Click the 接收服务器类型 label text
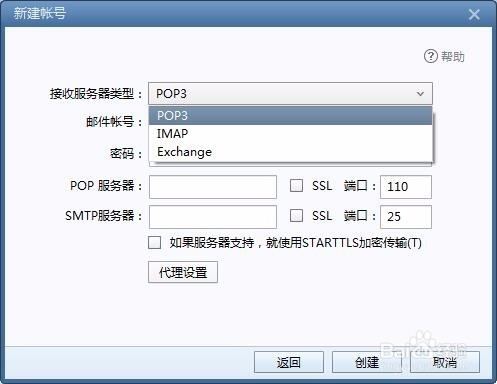This screenshot has width=497, height=384. tap(96, 94)
